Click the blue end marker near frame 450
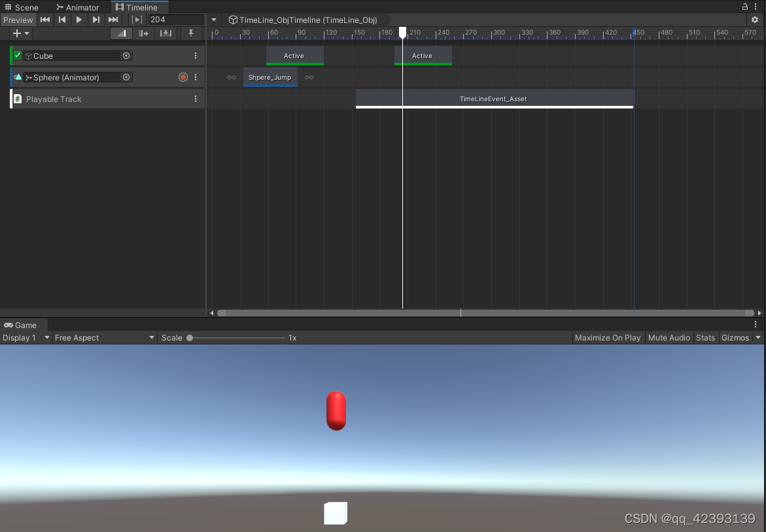Screen dimensions: 766x532 634,31
